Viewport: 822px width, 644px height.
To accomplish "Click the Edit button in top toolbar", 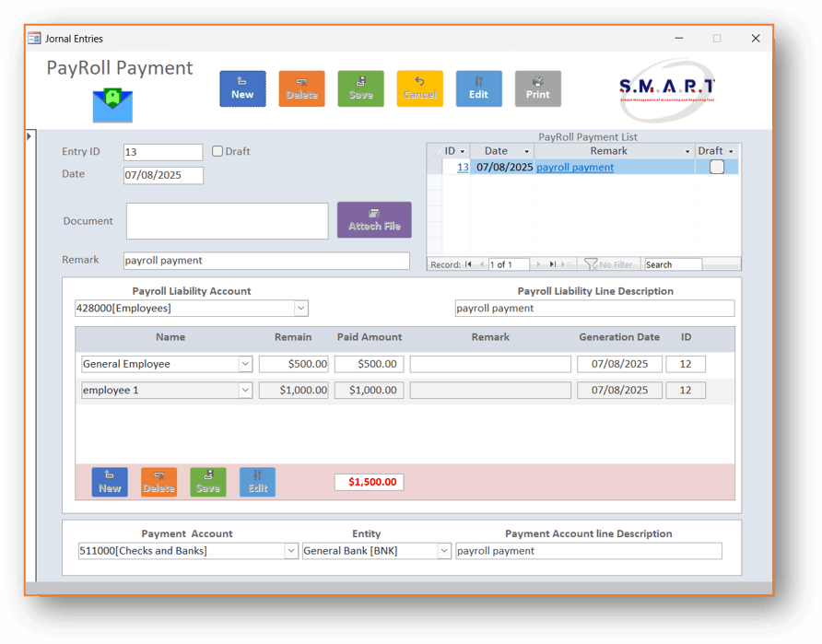I will 478,88.
